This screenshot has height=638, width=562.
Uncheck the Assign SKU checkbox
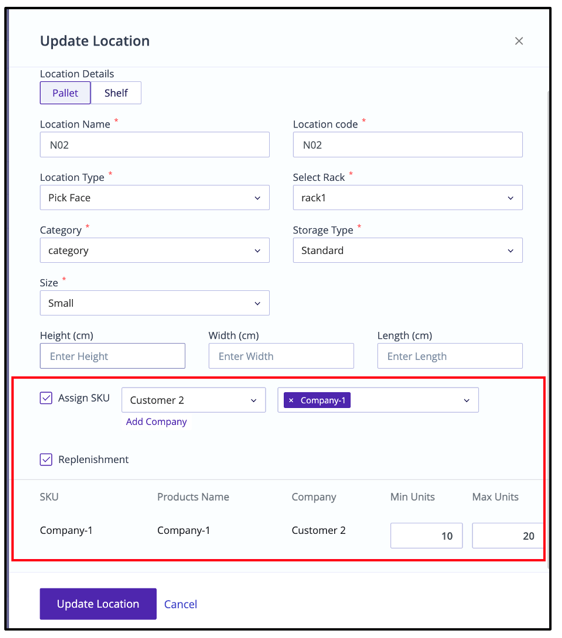coord(46,398)
